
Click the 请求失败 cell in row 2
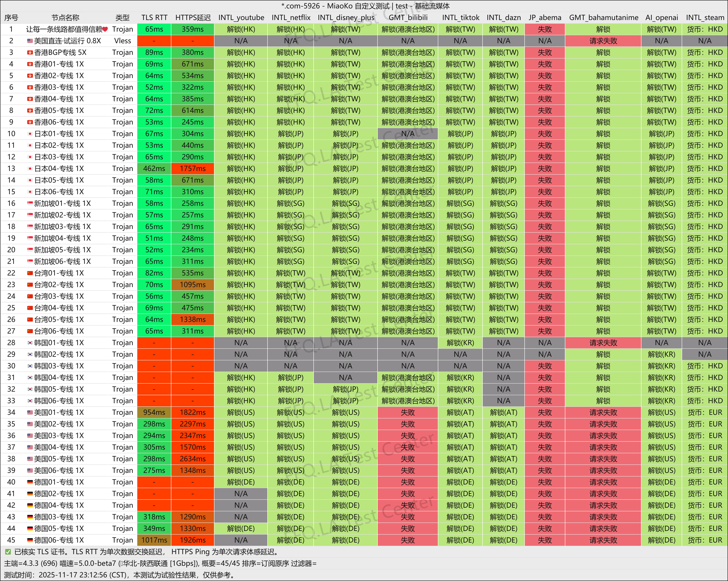coord(603,41)
